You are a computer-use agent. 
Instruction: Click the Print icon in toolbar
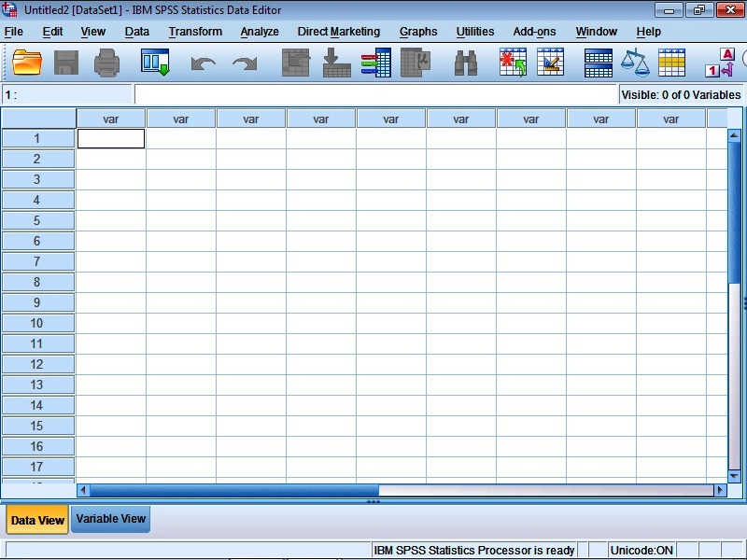pos(106,63)
